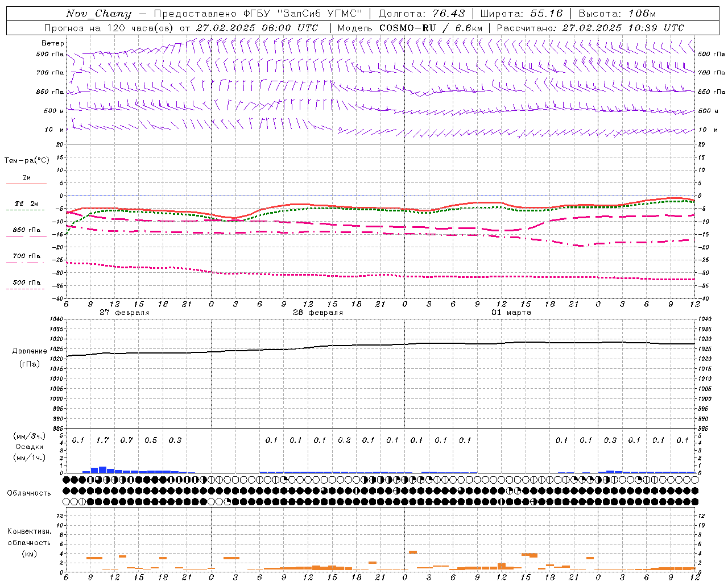Click the Ветер wind panel label
The image size is (728, 582).
[53, 43]
